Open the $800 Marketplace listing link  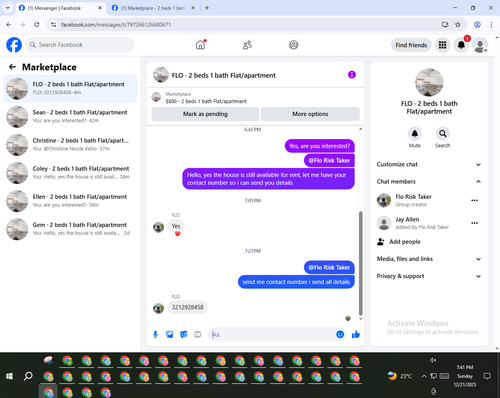pos(206,101)
